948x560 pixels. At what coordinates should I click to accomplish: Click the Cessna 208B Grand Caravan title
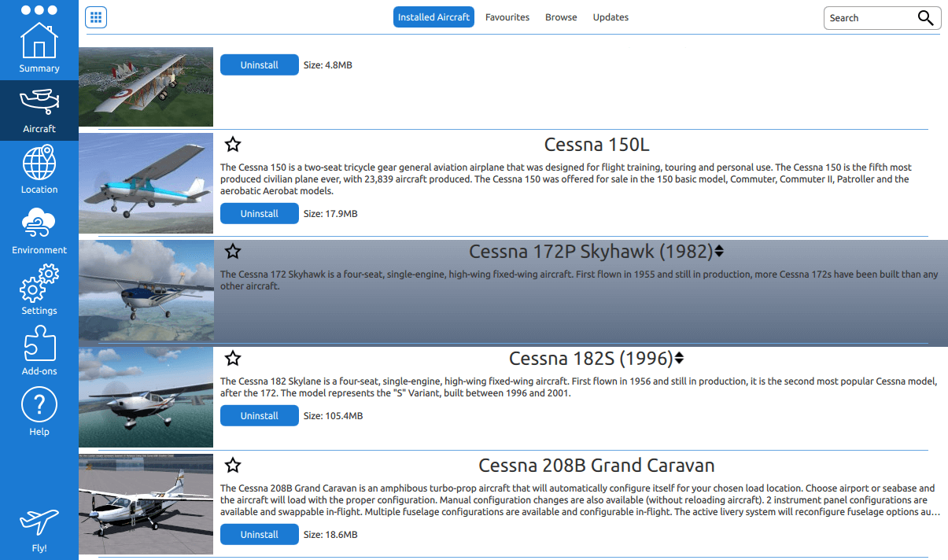pos(596,465)
